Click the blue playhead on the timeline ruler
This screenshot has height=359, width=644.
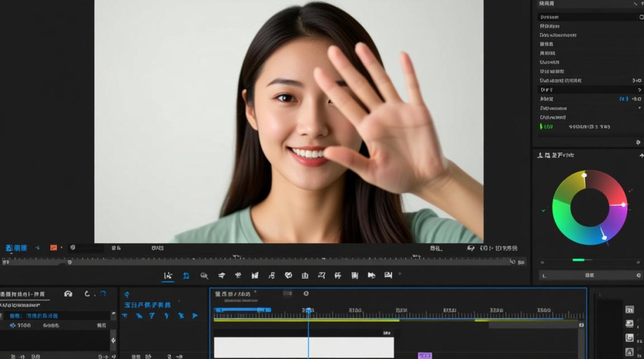(x=309, y=311)
